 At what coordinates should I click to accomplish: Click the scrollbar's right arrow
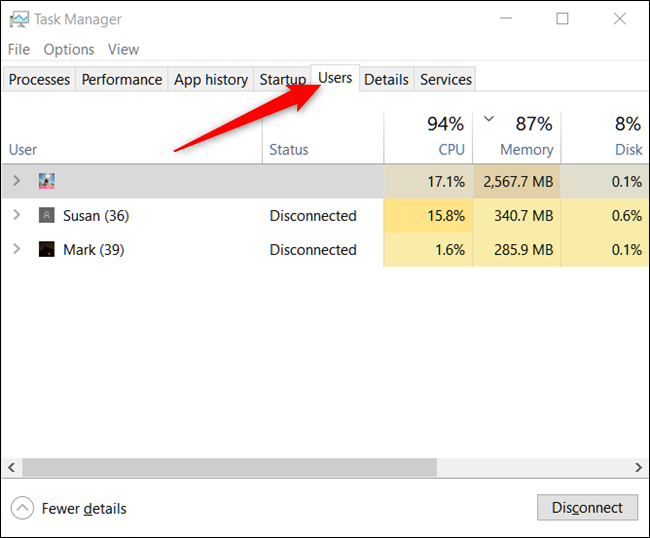tap(638, 468)
